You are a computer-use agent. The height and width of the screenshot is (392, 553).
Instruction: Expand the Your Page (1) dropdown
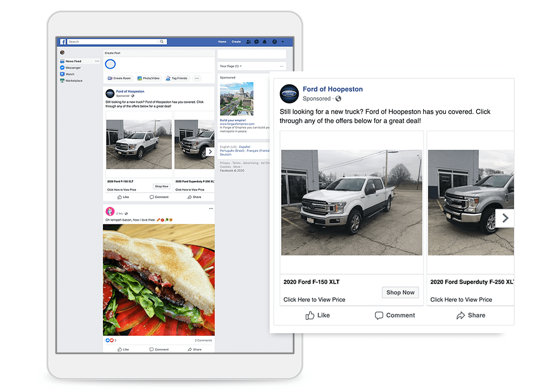[x=230, y=66]
